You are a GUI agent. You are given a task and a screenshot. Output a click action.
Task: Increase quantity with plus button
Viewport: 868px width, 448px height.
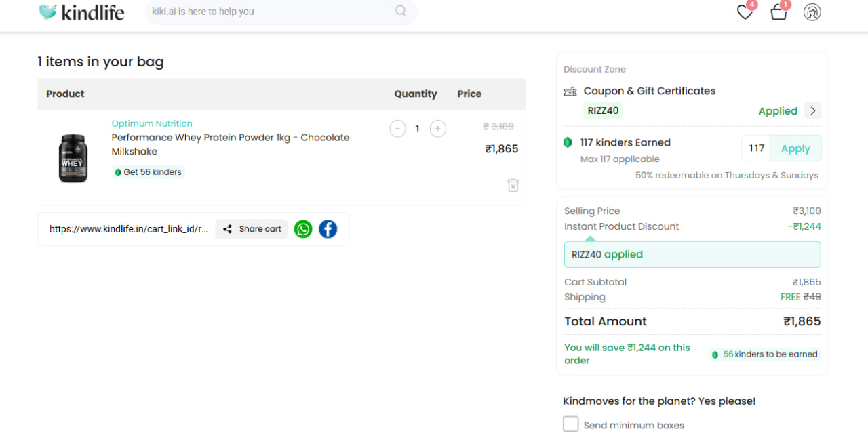point(438,129)
